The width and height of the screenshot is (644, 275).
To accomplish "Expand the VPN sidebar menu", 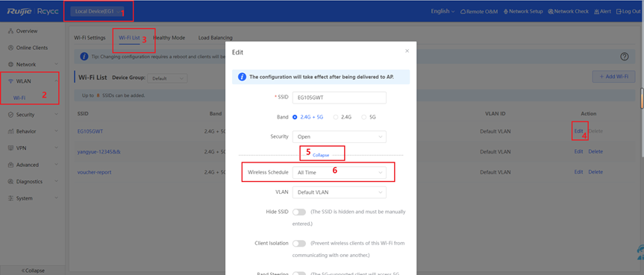I will click(x=32, y=148).
